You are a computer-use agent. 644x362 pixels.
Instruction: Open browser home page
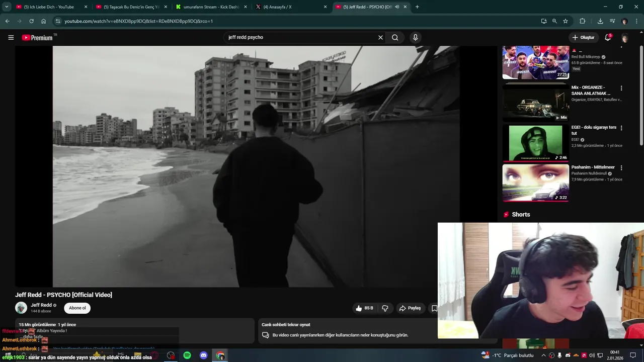[43, 21]
